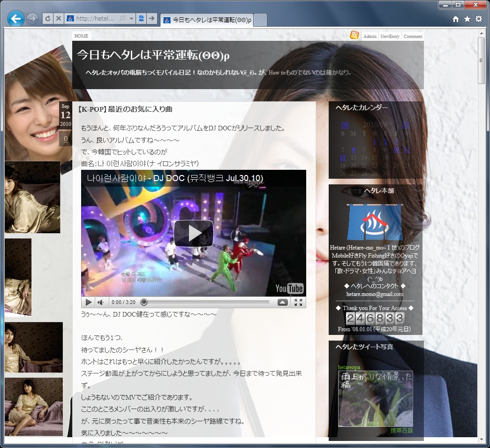Viewport: 490px width, 448px height.
Task: Click the scrollbar up arrow
Action: click(x=481, y=33)
